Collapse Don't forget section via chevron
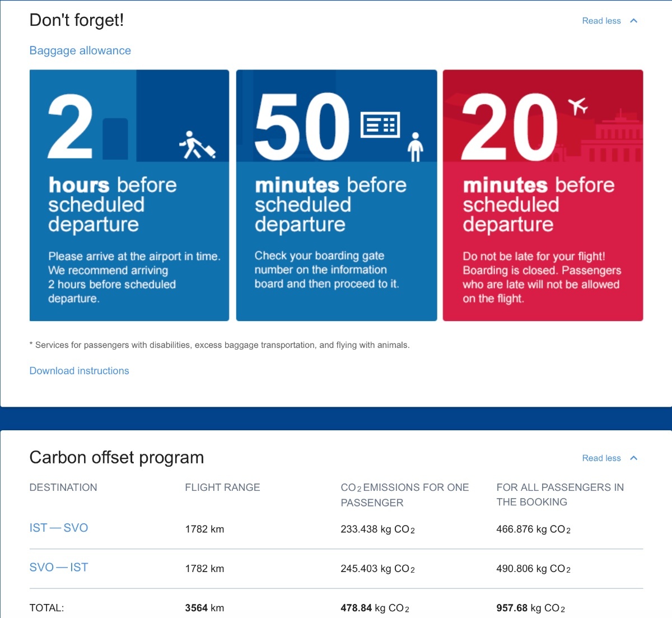Image resolution: width=672 pixels, height=618 pixels. point(634,21)
